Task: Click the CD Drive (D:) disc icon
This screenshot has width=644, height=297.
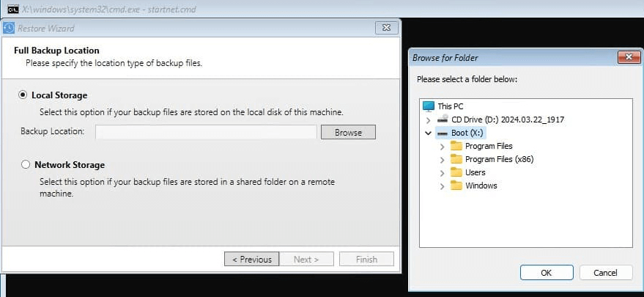Action: pos(443,120)
